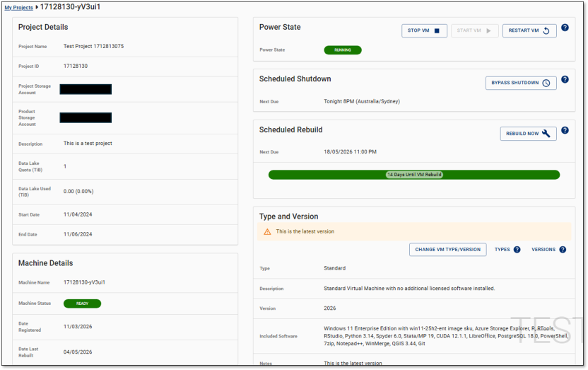Select the Start Date value 11/04/2024
Image resolution: width=588 pixels, height=370 pixels.
tap(78, 214)
